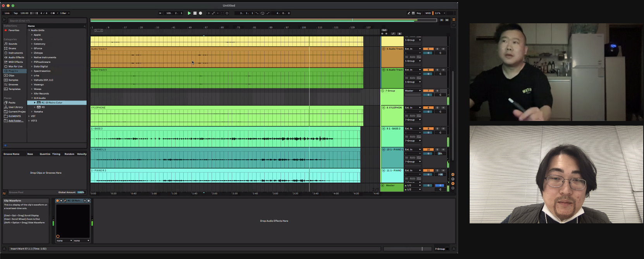Click the Link button
The height and width of the screenshot is (259, 644).
coord(7,13)
